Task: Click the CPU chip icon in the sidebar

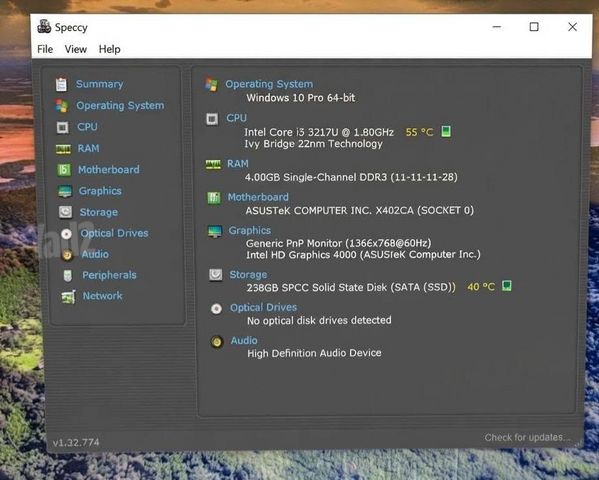Action: click(x=63, y=127)
